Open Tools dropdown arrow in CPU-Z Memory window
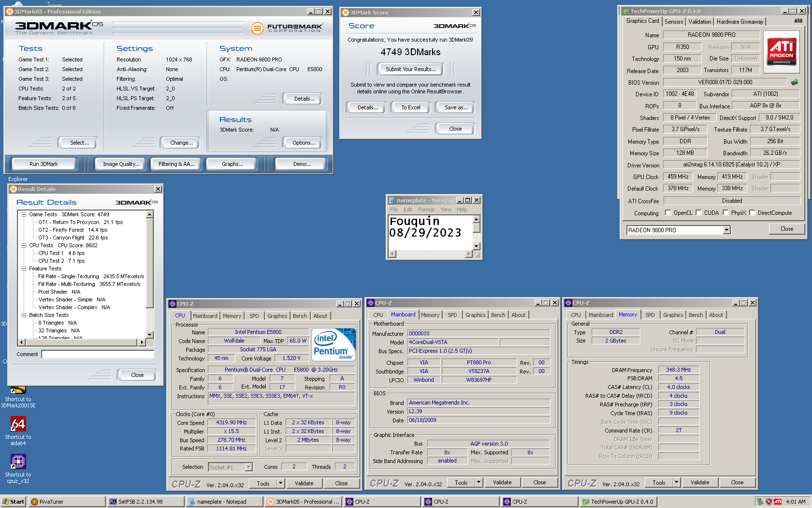 [676, 482]
